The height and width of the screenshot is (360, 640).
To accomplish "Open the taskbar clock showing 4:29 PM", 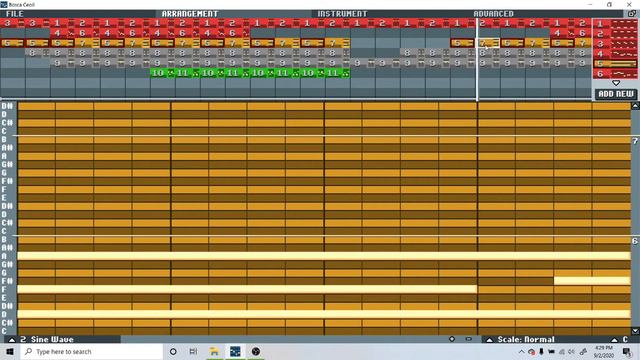I will [604, 351].
